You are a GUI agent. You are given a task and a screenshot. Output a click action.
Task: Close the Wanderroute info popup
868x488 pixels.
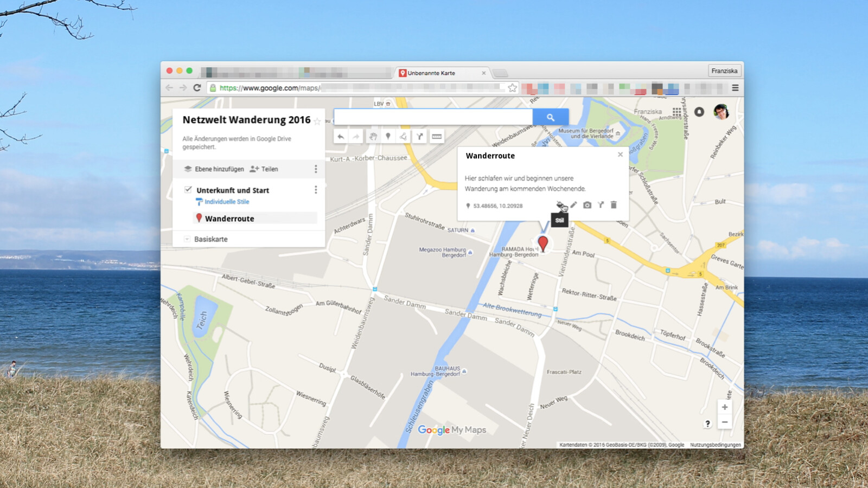click(x=620, y=155)
